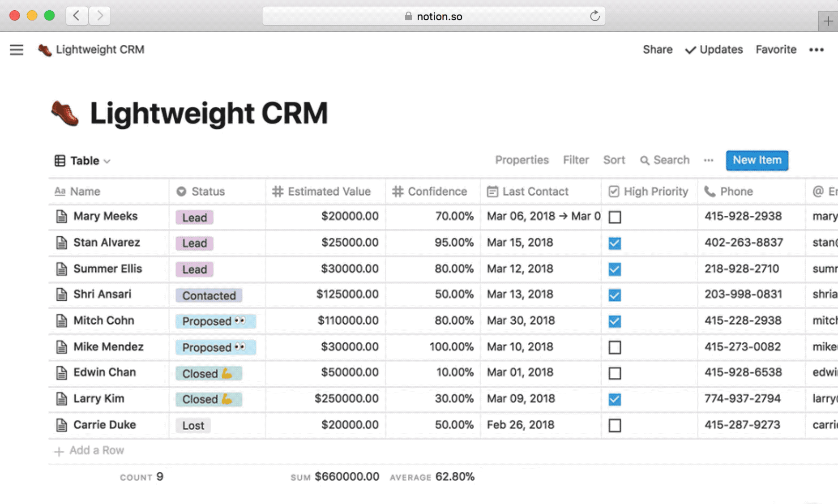Image resolution: width=838 pixels, height=504 pixels.
Task: Open the Estimated Value column header menu
Action: click(325, 192)
